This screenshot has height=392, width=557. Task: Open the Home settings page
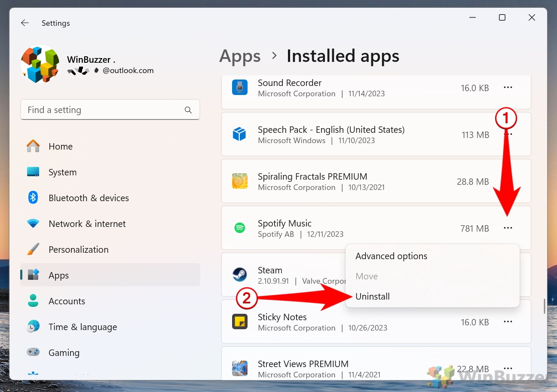(110, 147)
